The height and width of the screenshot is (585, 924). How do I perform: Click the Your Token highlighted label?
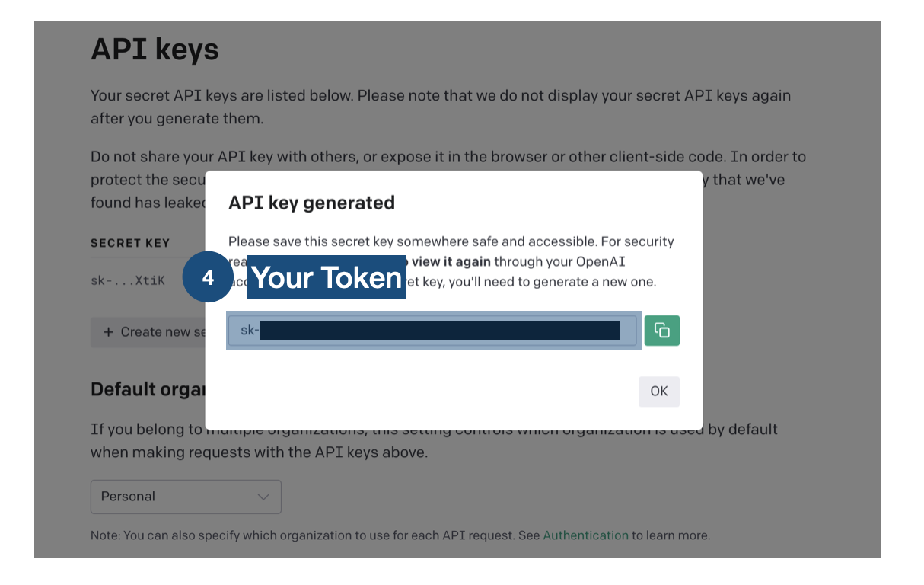tap(326, 277)
